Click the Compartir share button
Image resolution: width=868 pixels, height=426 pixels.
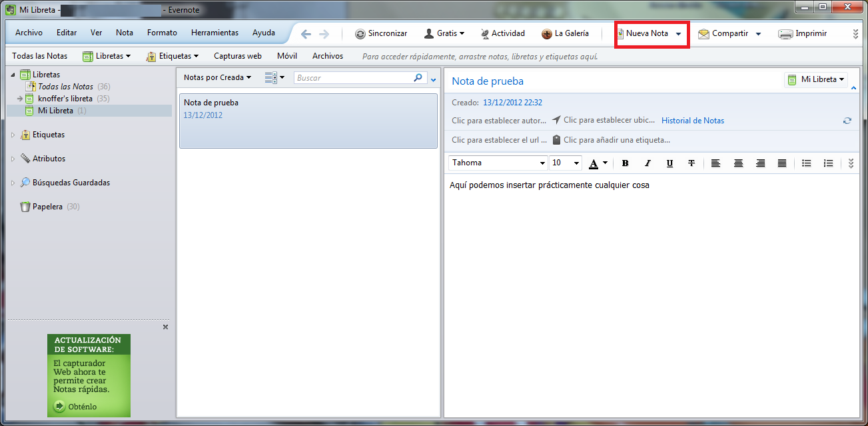pos(723,33)
